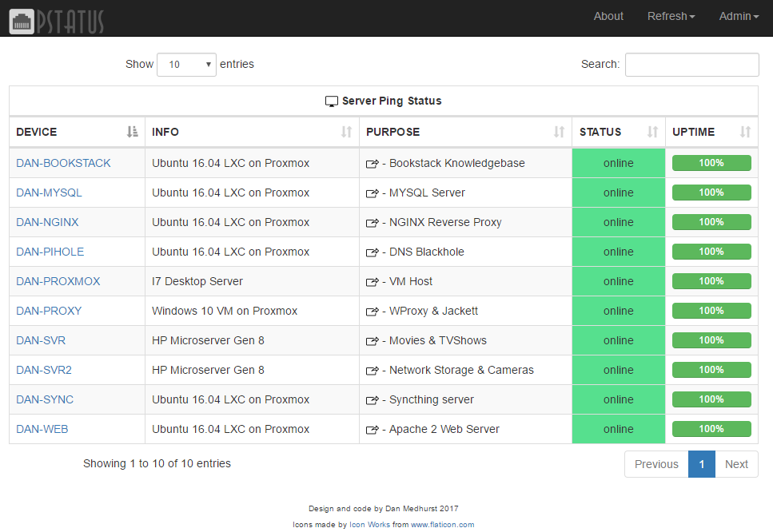Click uptime progress bar for DAN-WEB
This screenshot has height=532, width=773.
[x=711, y=429]
